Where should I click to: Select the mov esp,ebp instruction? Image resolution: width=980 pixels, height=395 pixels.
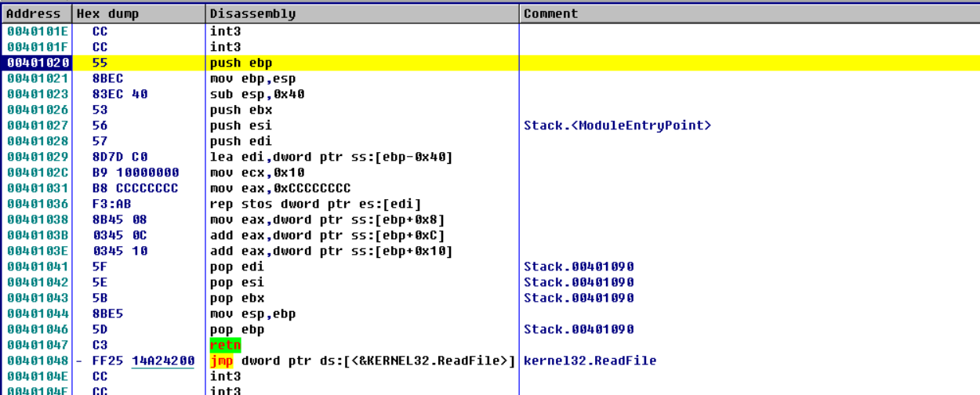252,313
